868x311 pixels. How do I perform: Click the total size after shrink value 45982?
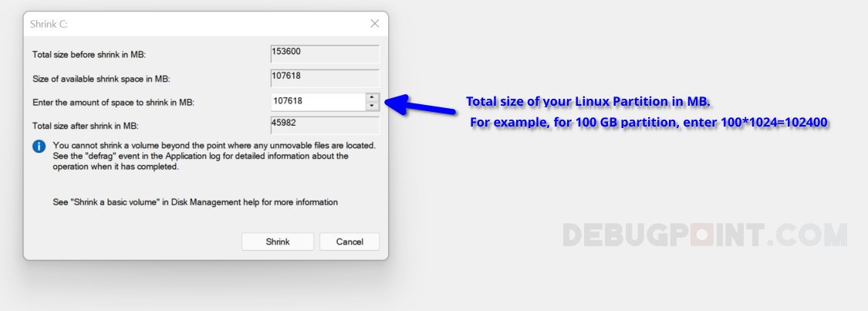point(325,124)
